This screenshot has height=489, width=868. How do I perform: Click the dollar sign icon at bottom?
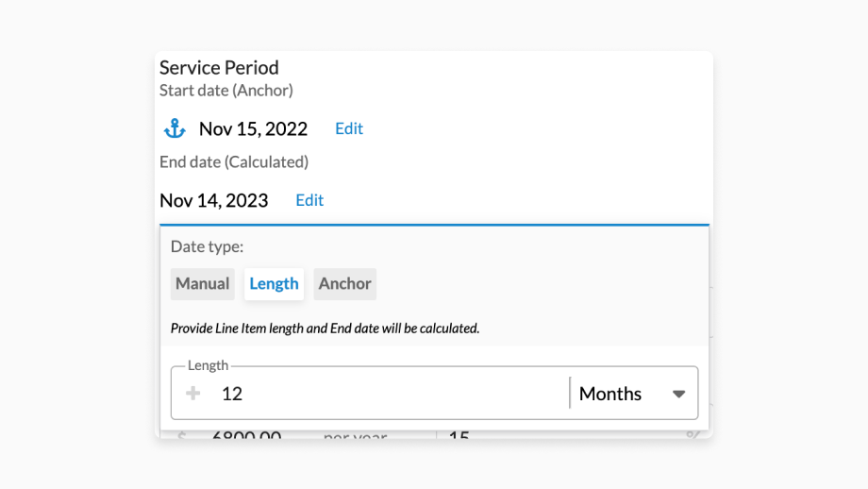(x=182, y=436)
